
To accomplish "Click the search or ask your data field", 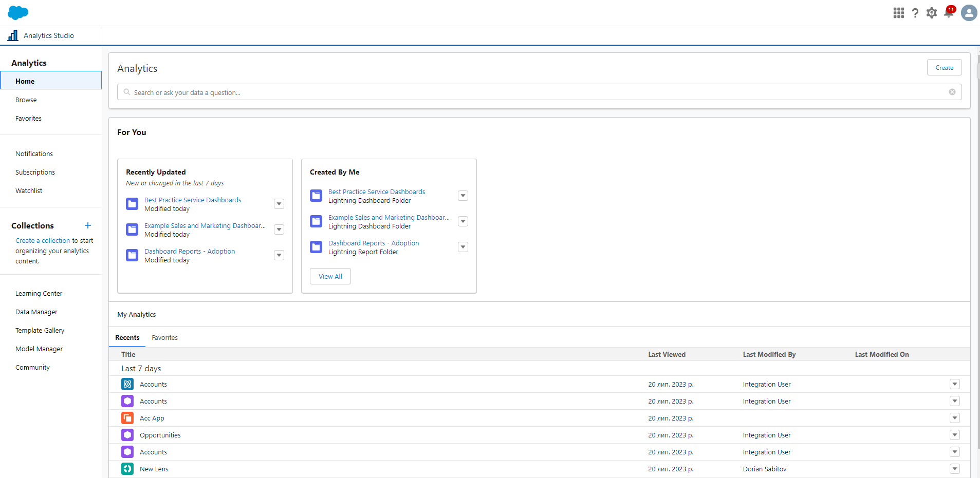I will pyautogui.click(x=534, y=92).
